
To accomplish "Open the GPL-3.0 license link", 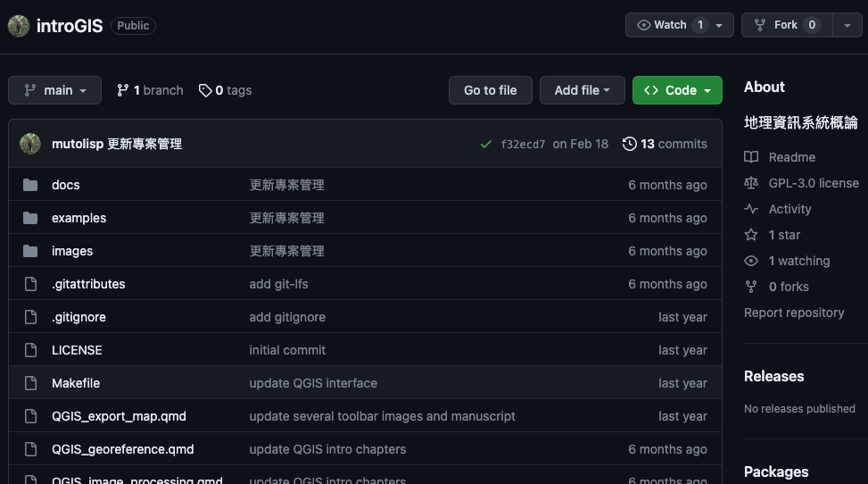I will tap(814, 184).
